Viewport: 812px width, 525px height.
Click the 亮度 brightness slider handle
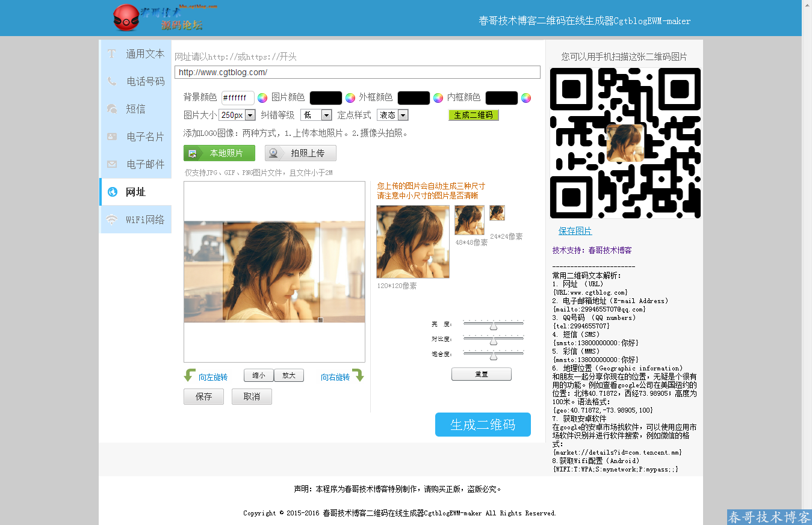point(494,325)
